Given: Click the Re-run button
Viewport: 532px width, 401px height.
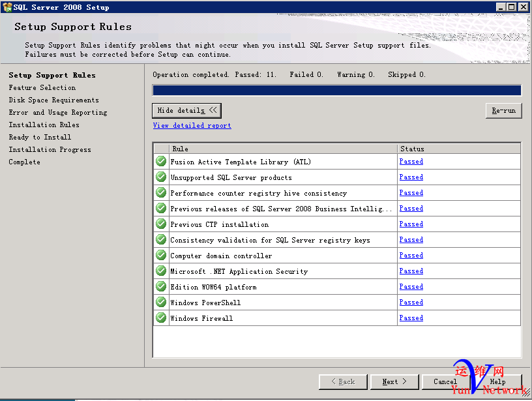Looking at the screenshot, I should 503,111.
